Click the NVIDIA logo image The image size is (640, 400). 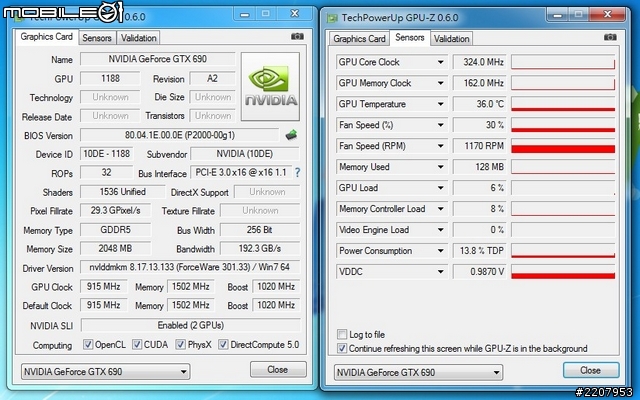(x=271, y=86)
